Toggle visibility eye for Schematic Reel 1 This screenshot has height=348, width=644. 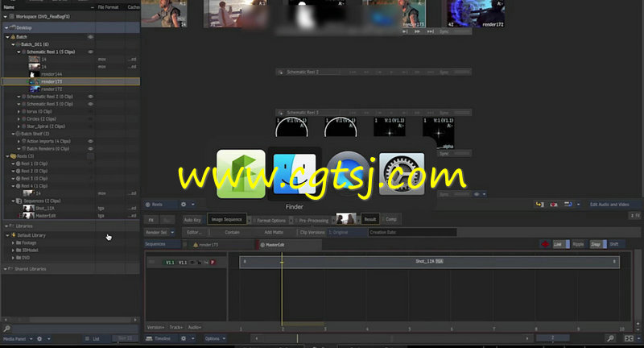90,52
